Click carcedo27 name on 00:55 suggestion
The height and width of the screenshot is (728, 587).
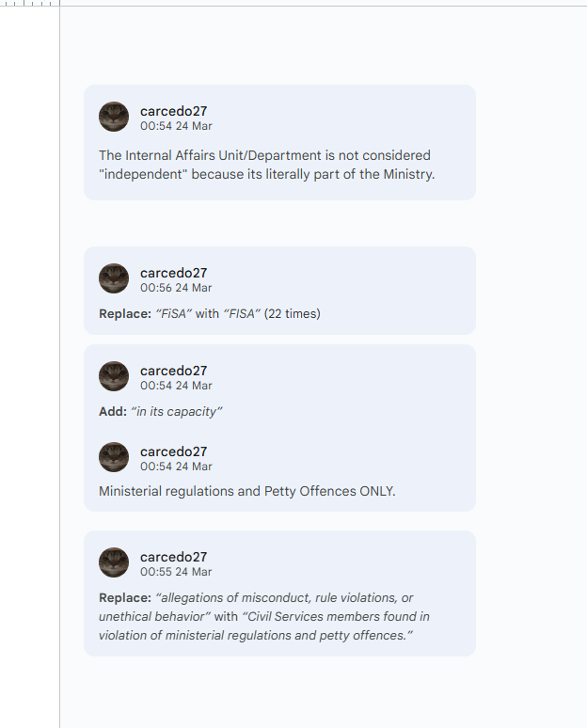point(174,557)
